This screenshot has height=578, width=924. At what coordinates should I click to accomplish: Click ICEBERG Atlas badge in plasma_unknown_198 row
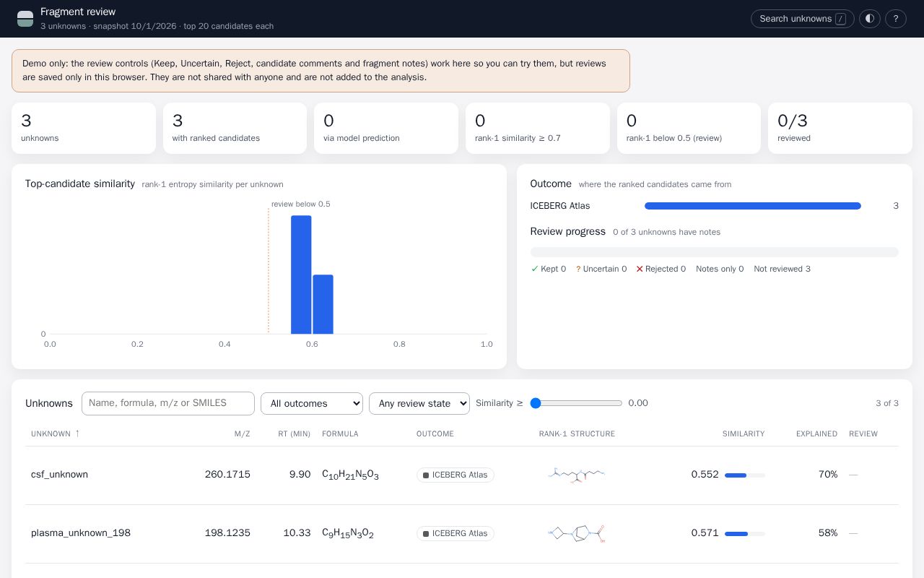coord(456,533)
